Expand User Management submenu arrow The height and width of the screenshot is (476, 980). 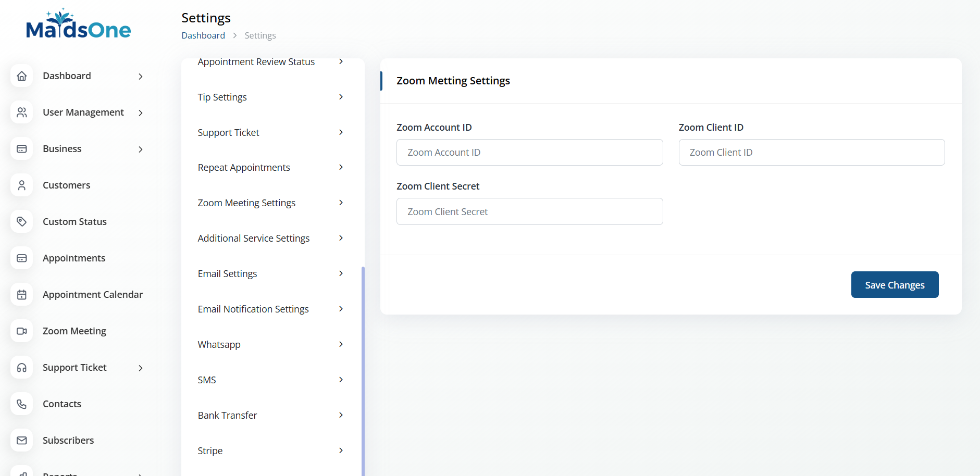coord(140,113)
